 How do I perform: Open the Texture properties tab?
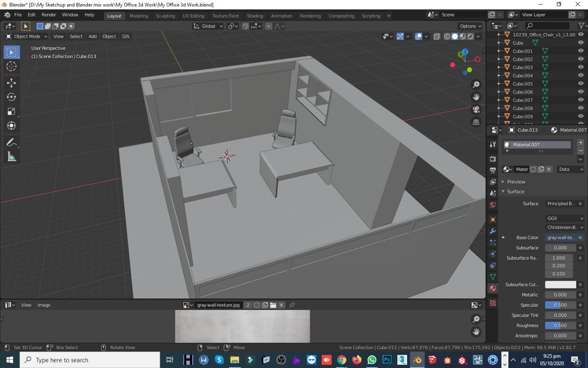pos(493,303)
